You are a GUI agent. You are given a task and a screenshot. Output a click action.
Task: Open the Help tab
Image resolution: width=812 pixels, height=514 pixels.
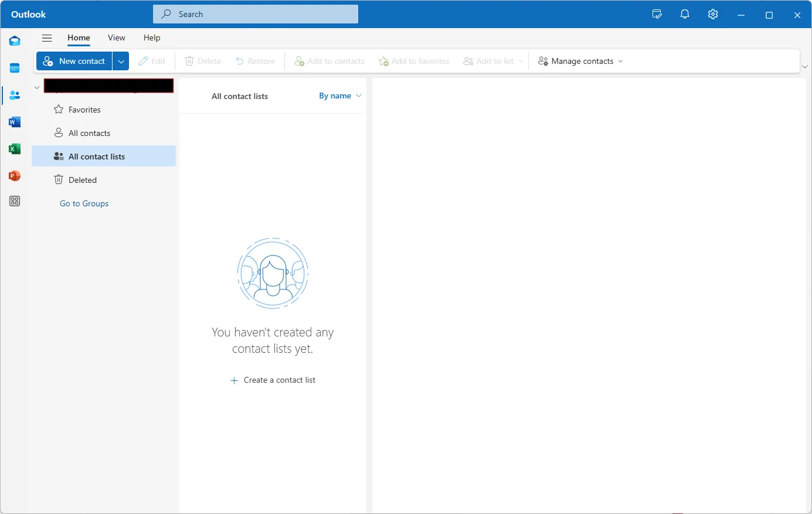click(x=152, y=38)
